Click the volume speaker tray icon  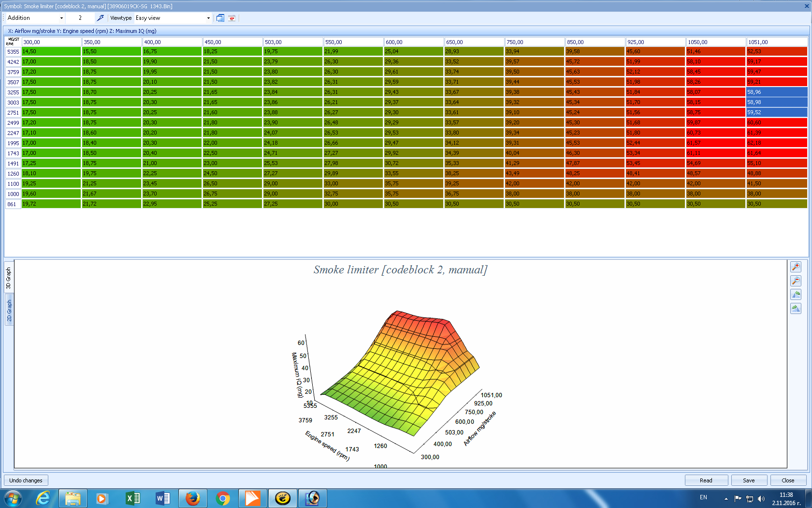[761, 498]
